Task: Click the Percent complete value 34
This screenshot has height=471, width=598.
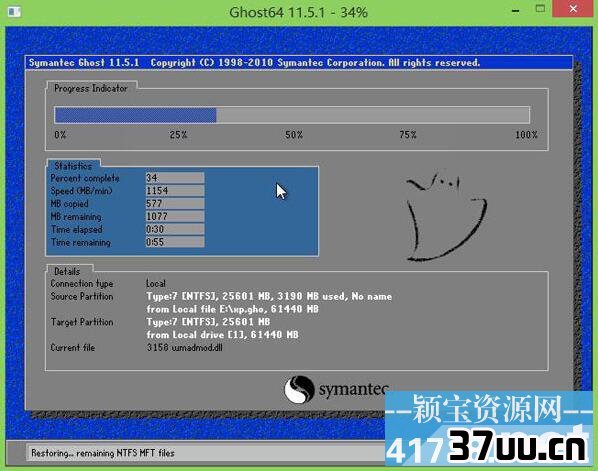Action: 175,178
